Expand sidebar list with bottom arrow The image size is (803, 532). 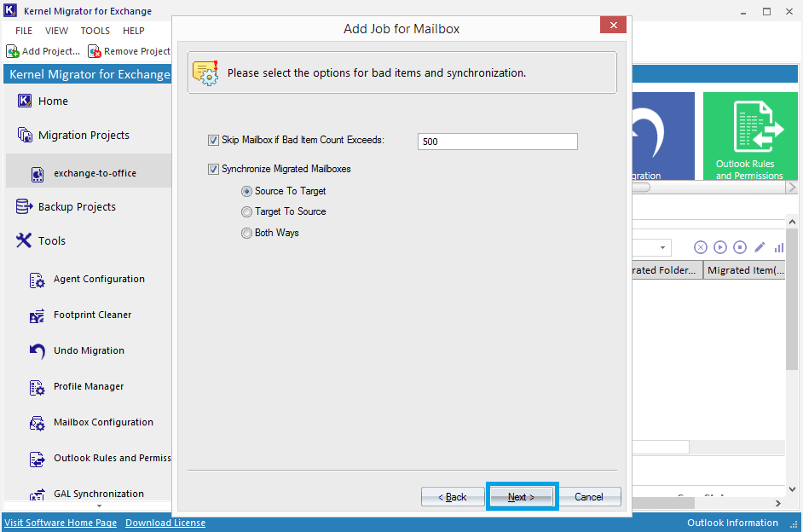[100, 506]
